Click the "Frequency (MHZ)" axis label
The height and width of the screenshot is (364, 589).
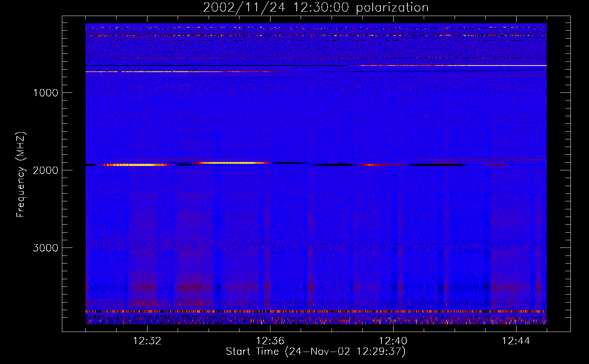click(21, 175)
